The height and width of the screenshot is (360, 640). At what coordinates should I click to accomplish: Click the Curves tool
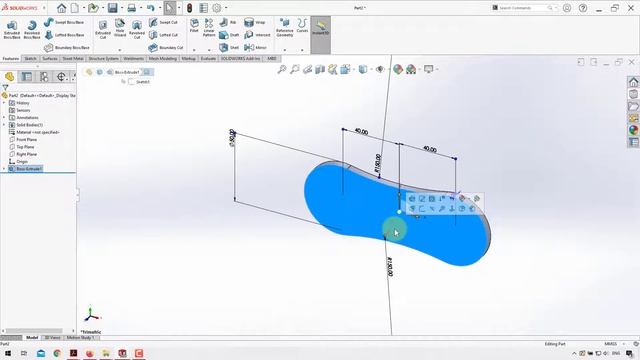302,26
